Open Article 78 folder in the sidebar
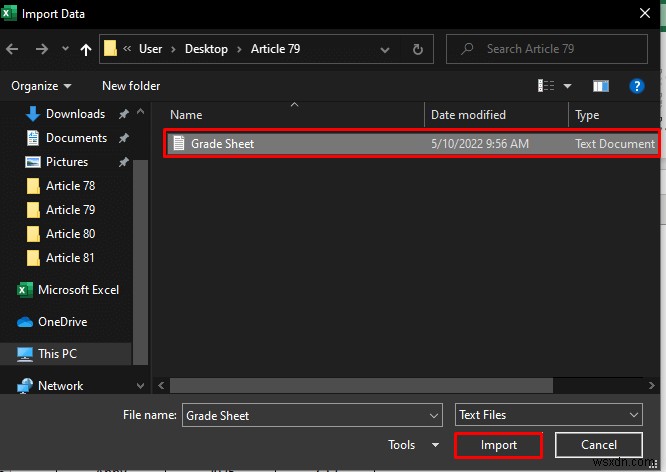The height and width of the screenshot is (472, 666). 71,186
